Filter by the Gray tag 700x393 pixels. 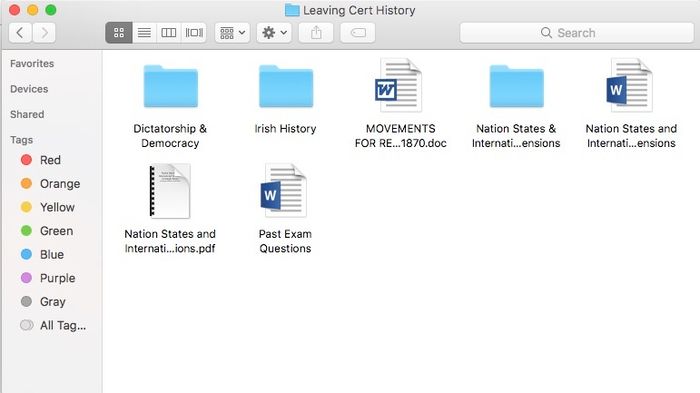pos(43,302)
